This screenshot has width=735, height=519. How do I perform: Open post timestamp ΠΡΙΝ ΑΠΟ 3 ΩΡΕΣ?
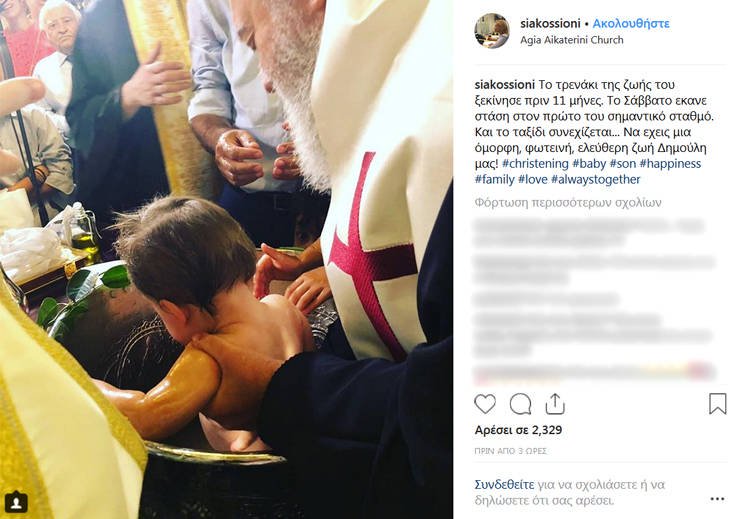510,451
